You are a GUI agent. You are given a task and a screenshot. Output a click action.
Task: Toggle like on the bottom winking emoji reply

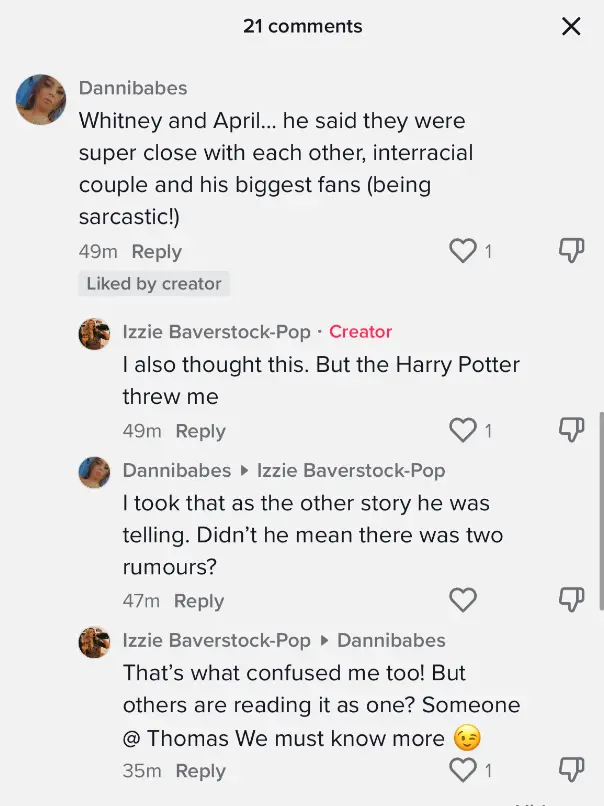pyautogui.click(x=461, y=769)
